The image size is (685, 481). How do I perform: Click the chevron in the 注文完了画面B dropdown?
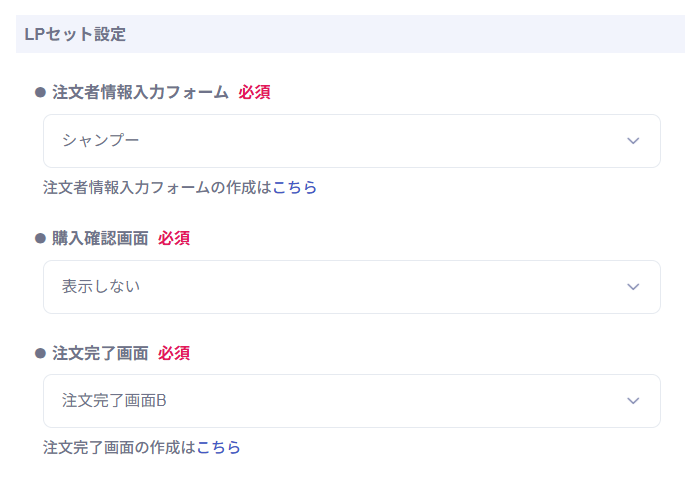[632, 401]
